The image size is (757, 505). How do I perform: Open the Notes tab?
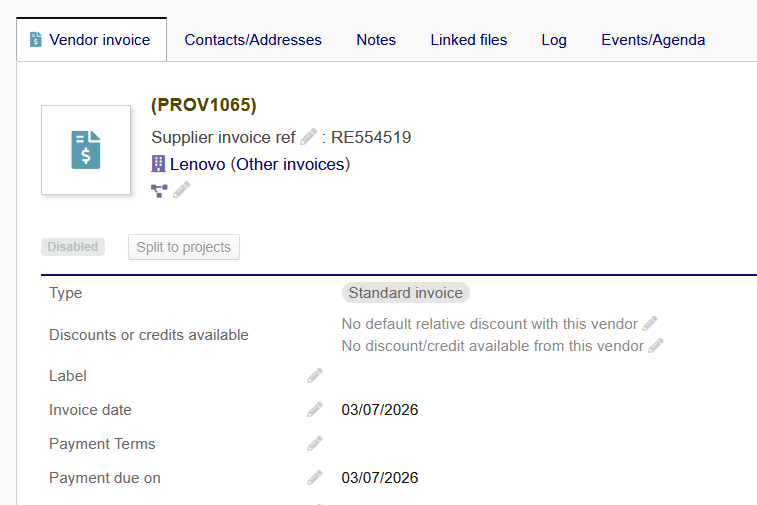(x=376, y=40)
